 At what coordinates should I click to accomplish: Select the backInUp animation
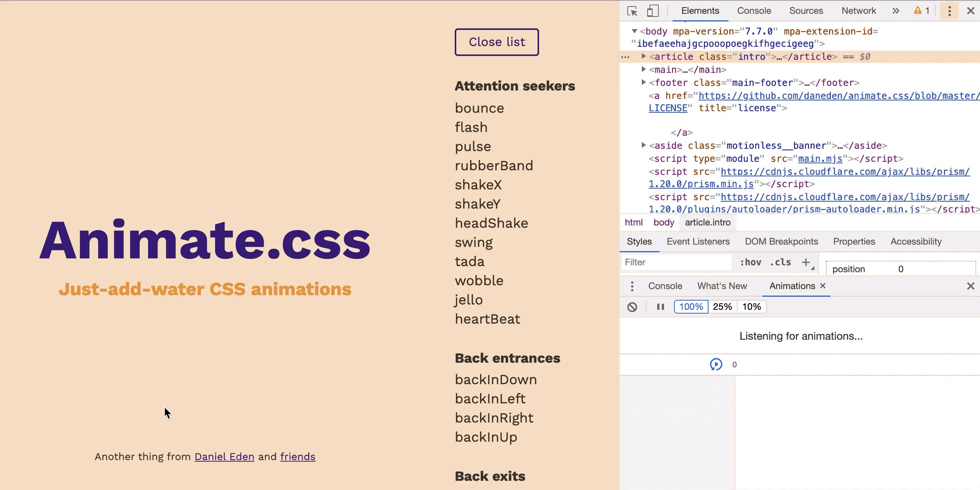tap(486, 437)
